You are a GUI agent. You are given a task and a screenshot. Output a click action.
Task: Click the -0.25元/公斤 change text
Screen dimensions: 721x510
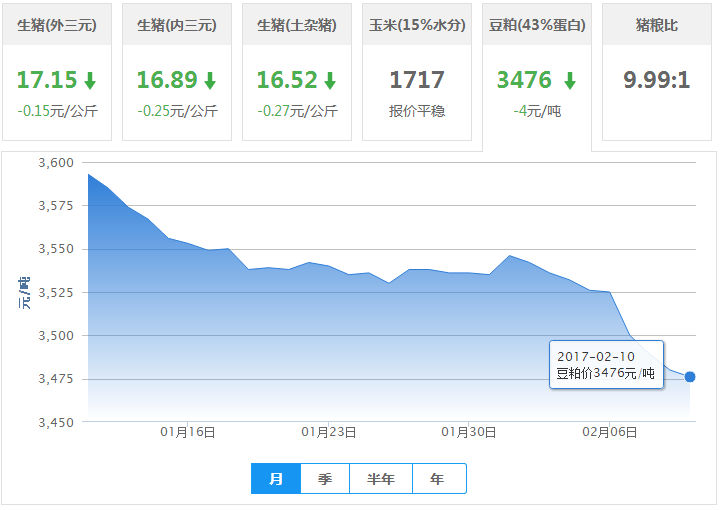[177, 111]
